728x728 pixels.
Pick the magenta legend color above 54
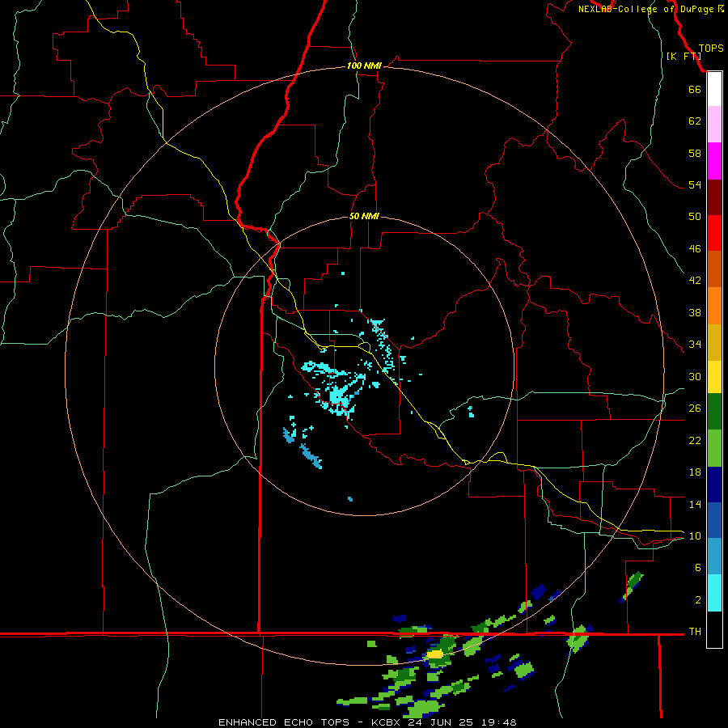(714, 161)
